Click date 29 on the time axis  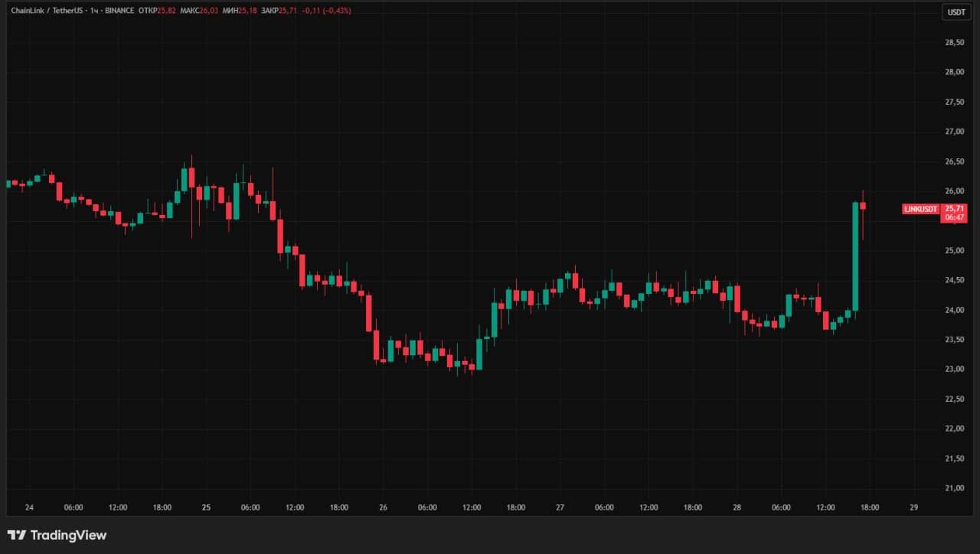point(913,507)
